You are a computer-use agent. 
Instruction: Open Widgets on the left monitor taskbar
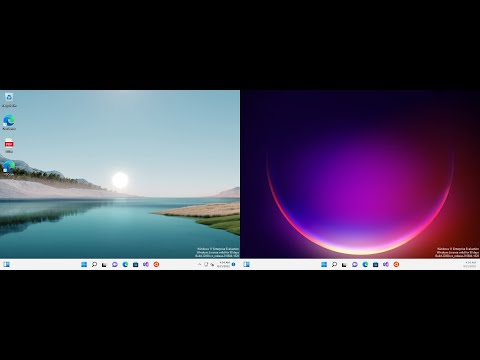point(6,264)
